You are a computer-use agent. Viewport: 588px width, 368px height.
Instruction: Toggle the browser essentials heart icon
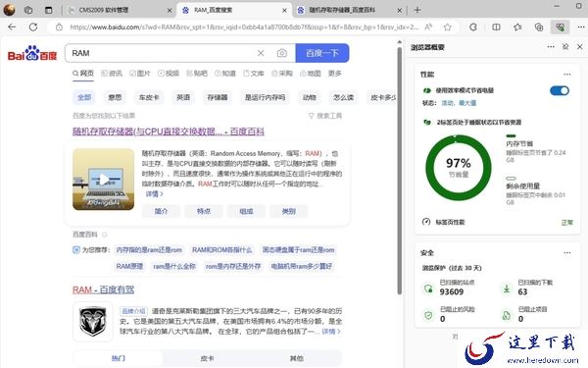tap(560, 27)
